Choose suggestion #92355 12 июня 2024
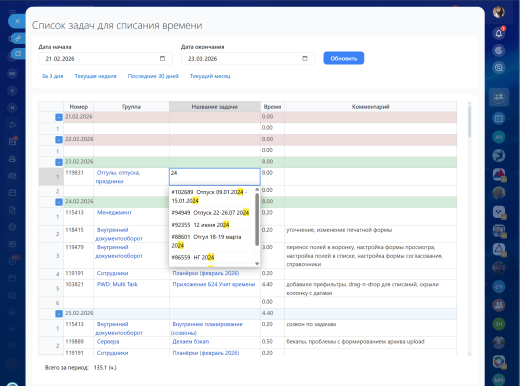The image size is (520, 386). [212, 225]
